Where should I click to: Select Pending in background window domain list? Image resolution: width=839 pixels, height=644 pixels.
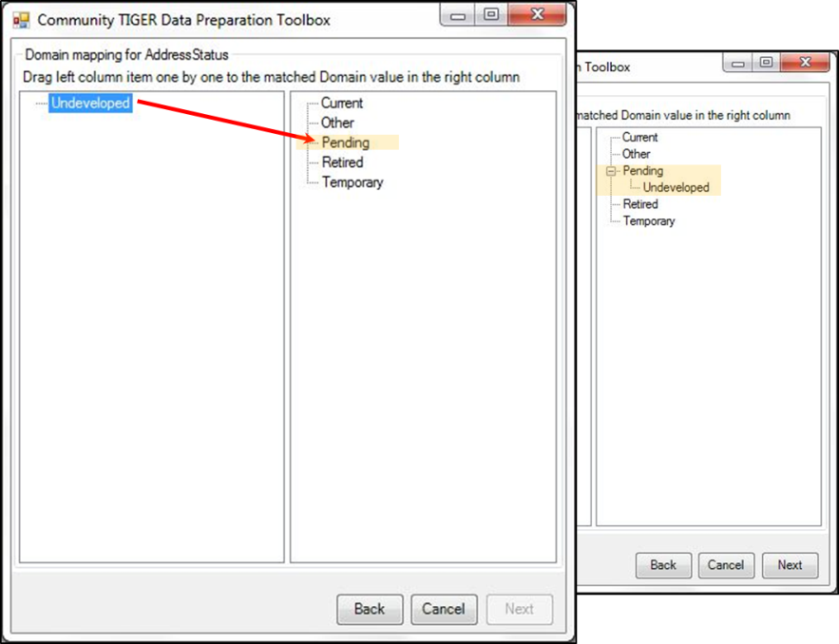pos(642,171)
